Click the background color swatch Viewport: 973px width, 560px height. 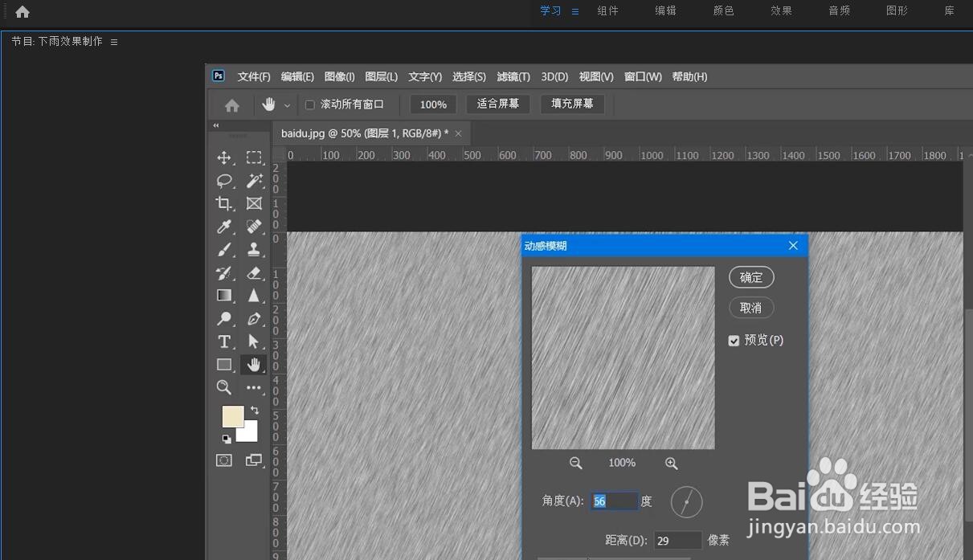[250, 434]
